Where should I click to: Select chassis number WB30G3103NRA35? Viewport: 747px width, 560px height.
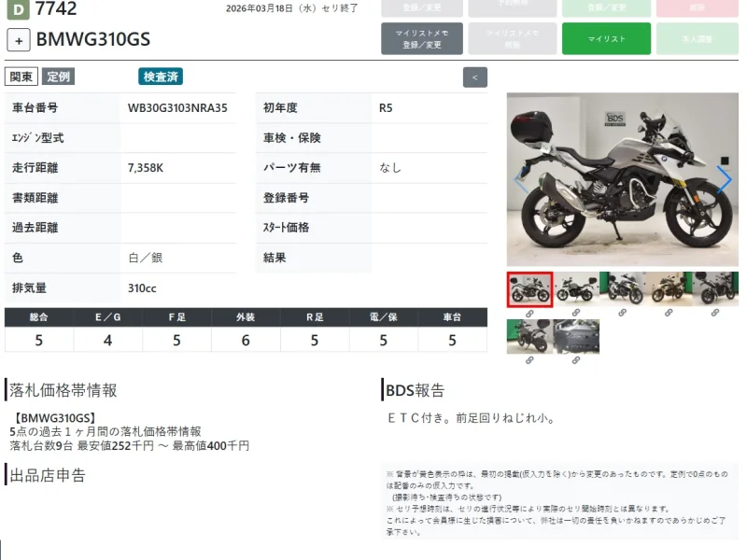177,108
